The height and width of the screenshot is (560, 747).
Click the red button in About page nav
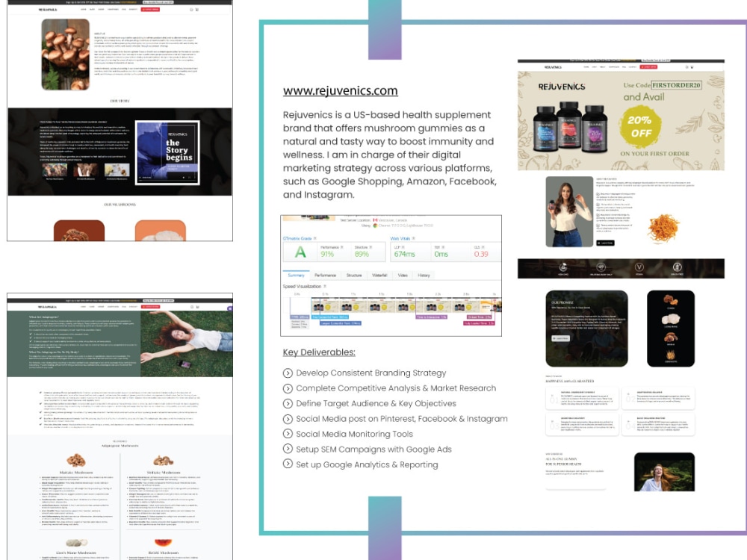click(x=150, y=10)
